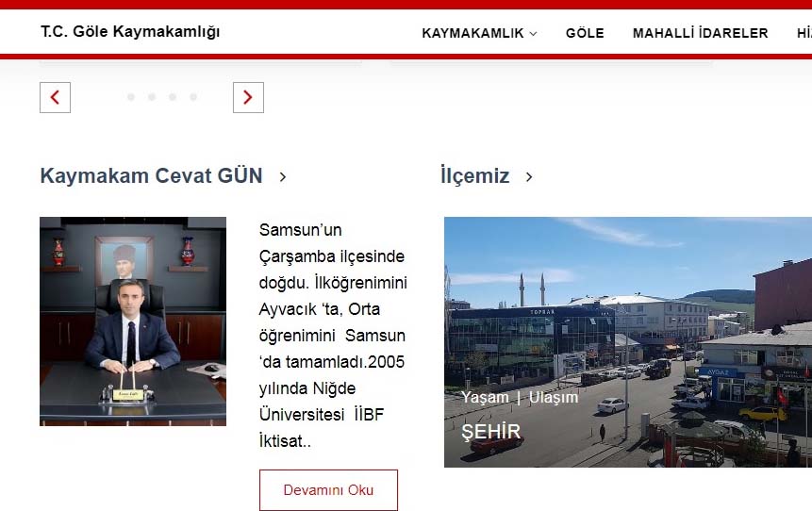Open the Kaymakam Cevat GÜN heading link
The image size is (812, 511).
click(x=151, y=175)
